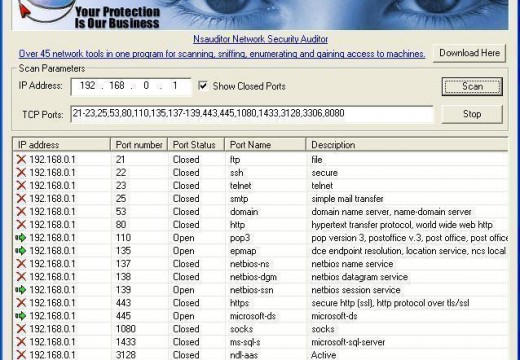Sort results by Port Status column
Image resolution: width=520 pixels, height=360 pixels.
(196, 145)
